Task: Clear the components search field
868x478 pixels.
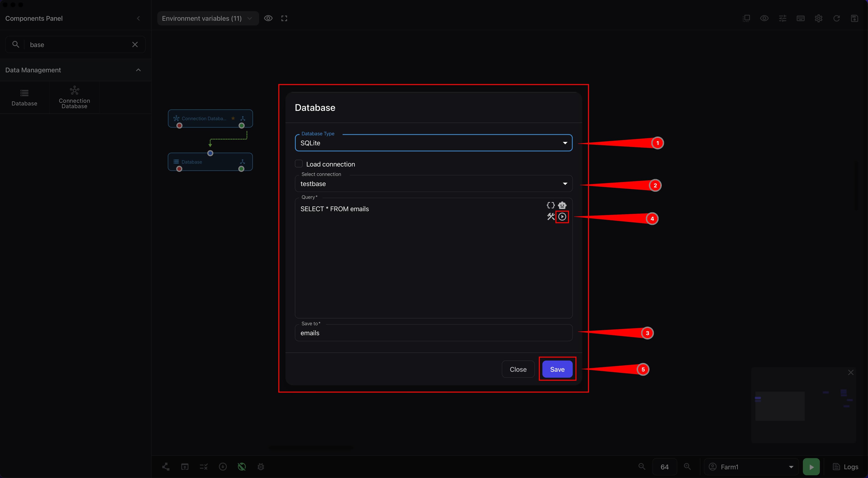Action: click(x=135, y=45)
